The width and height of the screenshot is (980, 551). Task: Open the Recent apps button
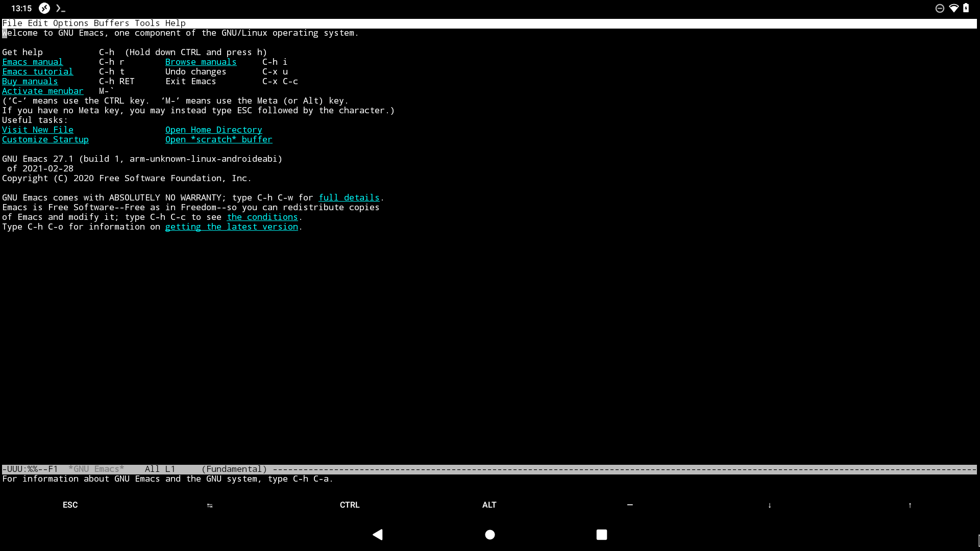[602, 535]
